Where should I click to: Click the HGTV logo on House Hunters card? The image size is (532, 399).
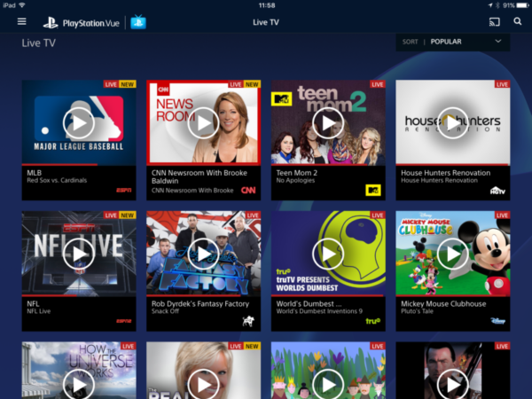point(497,191)
